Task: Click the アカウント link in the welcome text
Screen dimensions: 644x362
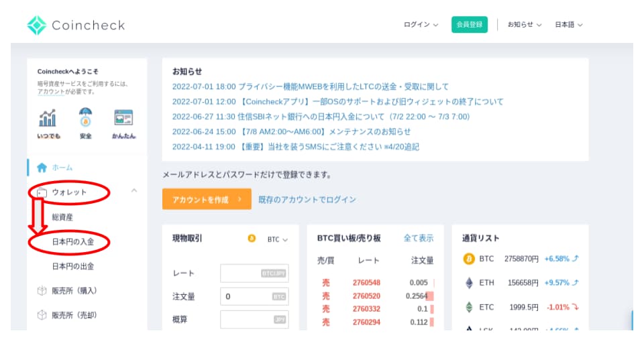Action: 51,92
